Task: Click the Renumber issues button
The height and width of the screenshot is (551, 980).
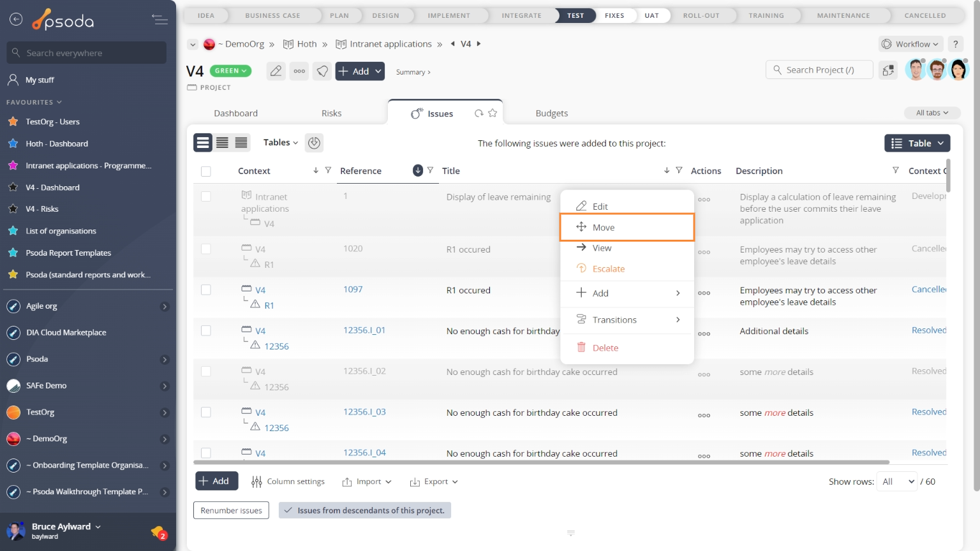Action: click(231, 510)
